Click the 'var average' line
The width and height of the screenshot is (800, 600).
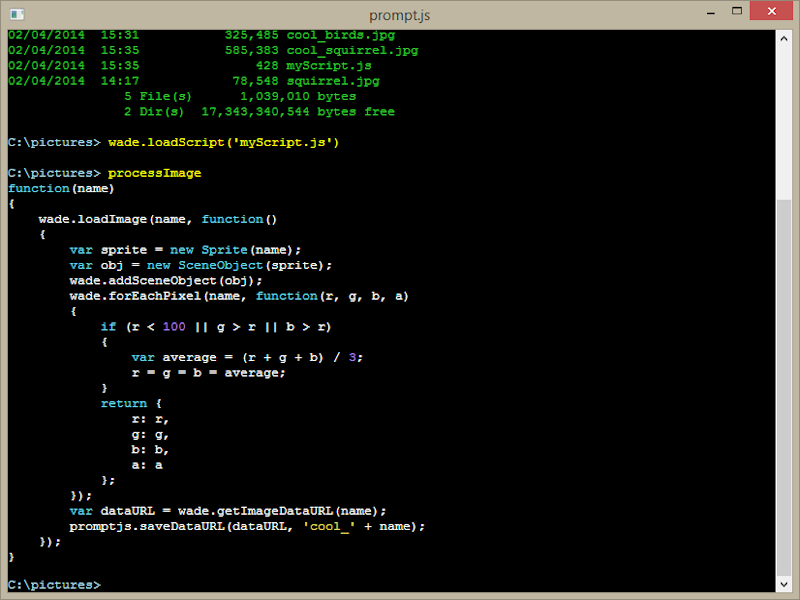(x=247, y=357)
